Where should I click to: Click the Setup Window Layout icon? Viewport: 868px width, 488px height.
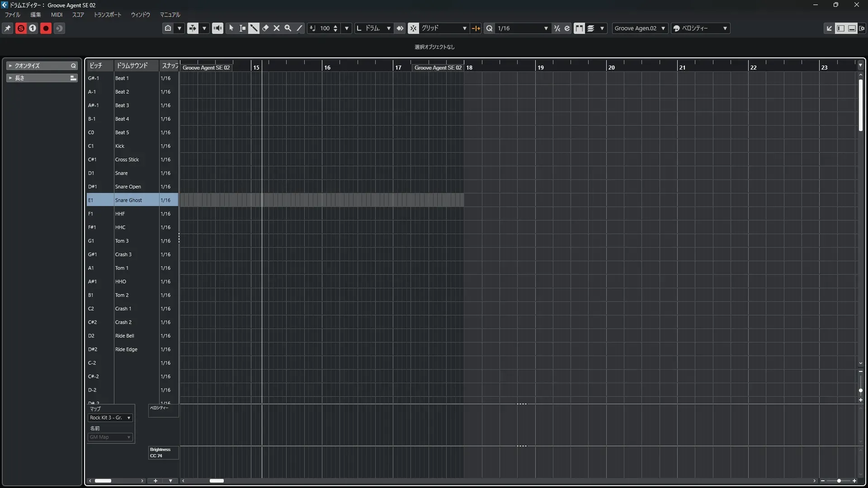[x=862, y=28]
